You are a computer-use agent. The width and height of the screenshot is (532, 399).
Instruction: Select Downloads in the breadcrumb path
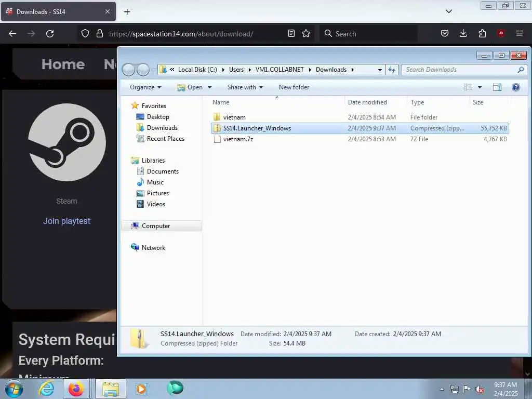(x=331, y=70)
